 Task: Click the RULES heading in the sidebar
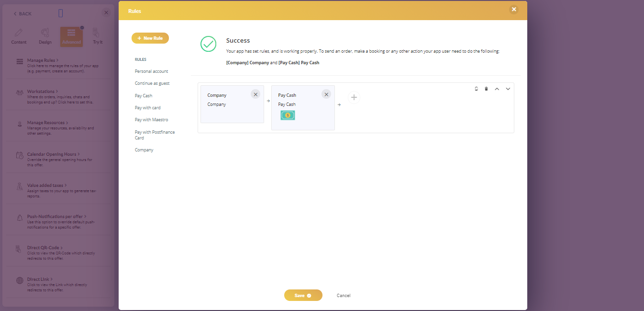(141, 59)
